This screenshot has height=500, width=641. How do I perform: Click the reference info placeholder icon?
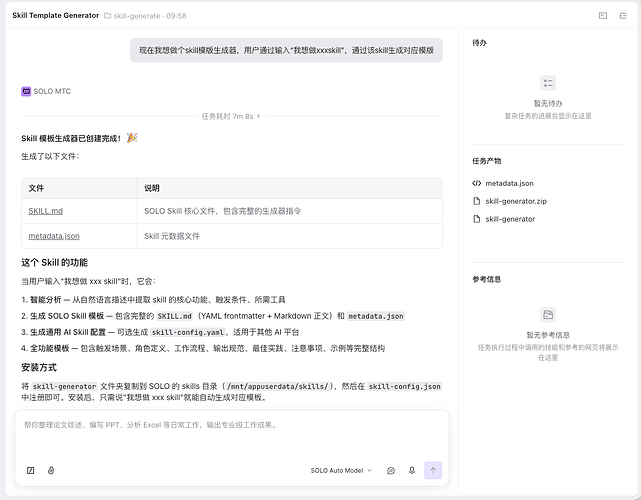(x=548, y=314)
